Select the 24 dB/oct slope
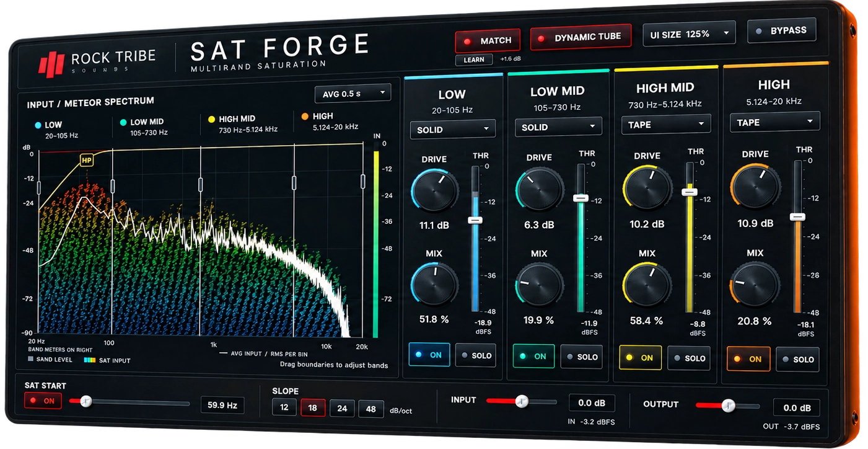Screen dimensions: 868x449 pos(342,408)
